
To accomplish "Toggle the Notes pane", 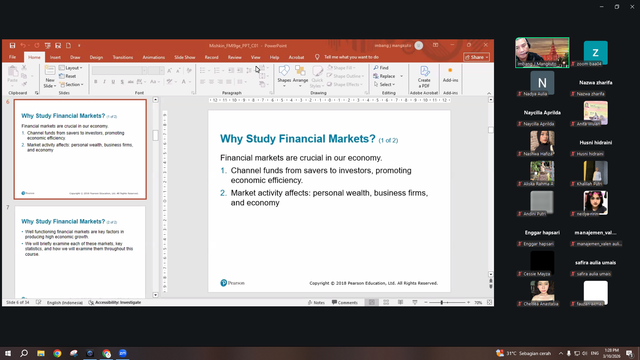I will (x=316, y=302).
